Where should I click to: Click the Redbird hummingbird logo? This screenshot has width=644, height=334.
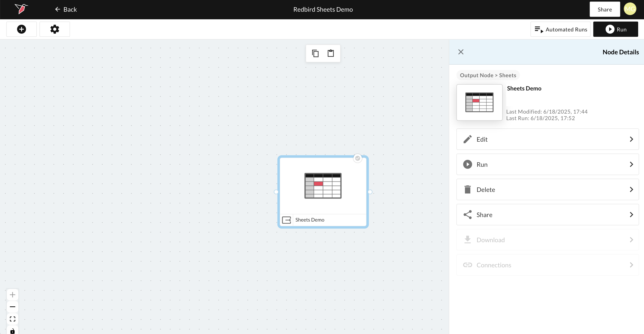(22, 9)
